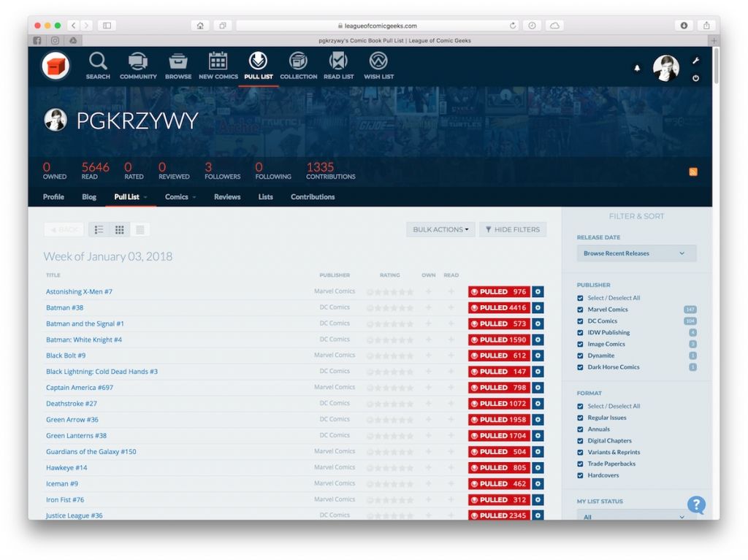The height and width of the screenshot is (560, 748).
Task: Click the power logout icon
Action: pos(695,77)
